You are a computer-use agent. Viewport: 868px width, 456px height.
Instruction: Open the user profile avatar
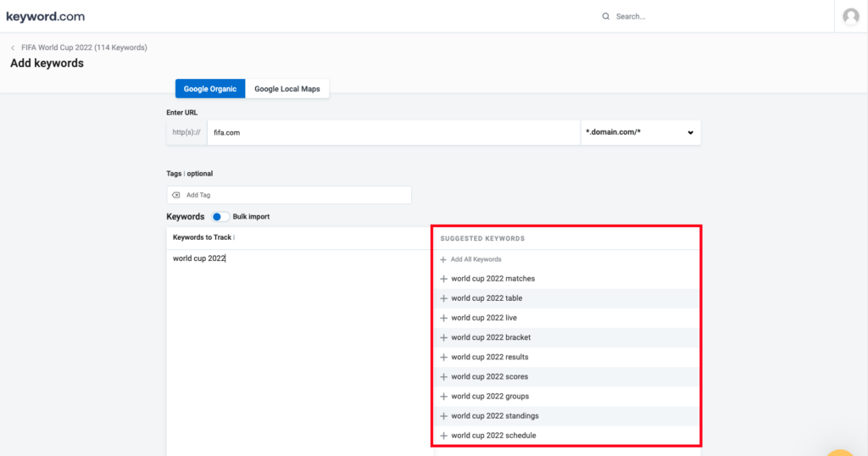point(851,17)
